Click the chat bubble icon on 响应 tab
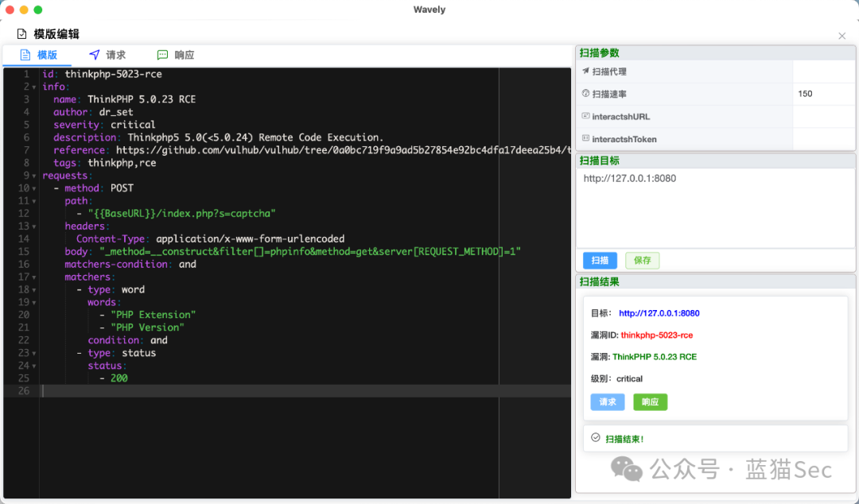859x504 pixels. coord(163,55)
